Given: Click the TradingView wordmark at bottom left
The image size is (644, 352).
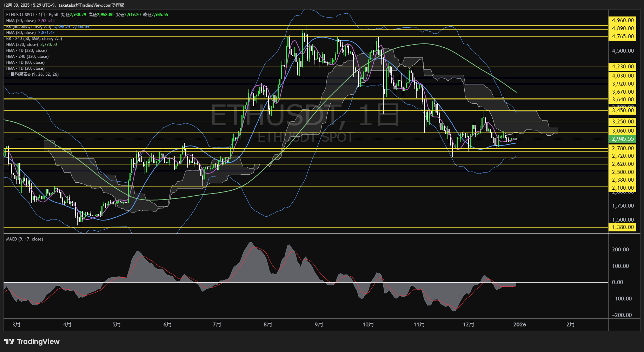Looking at the screenshot, I should pyautogui.click(x=38, y=341).
